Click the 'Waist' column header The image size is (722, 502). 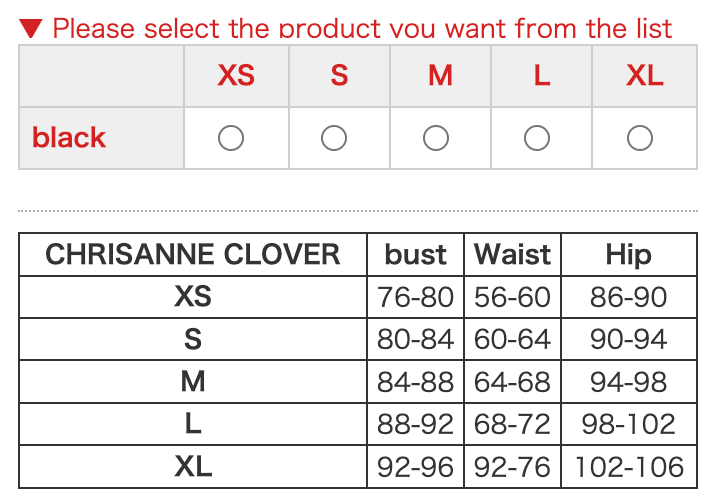[512, 255]
